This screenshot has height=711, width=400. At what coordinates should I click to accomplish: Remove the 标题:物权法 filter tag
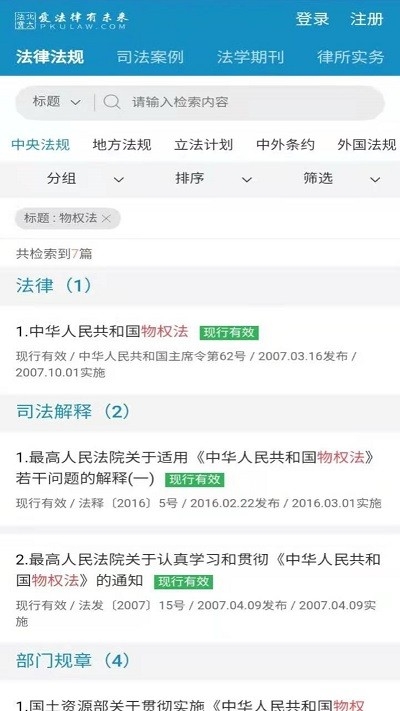[106, 219]
